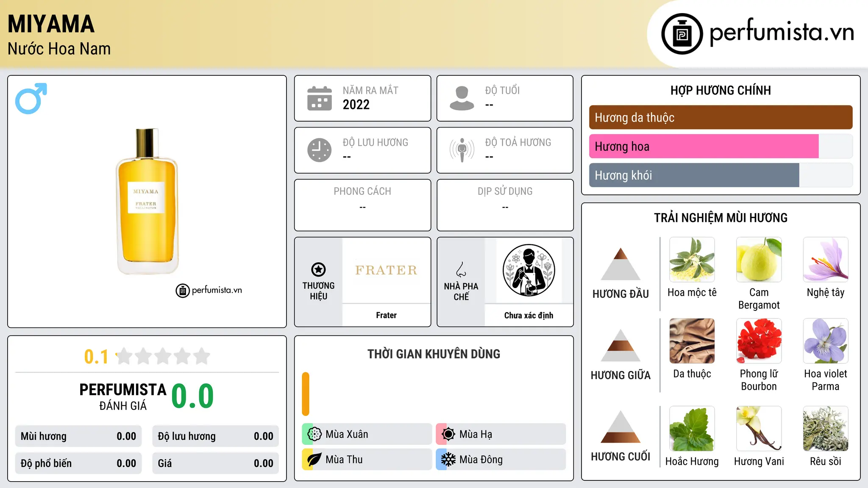
Task: Click the Trải nghiệm mùi hương heading
Action: pyautogui.click(x=721, y=218)
